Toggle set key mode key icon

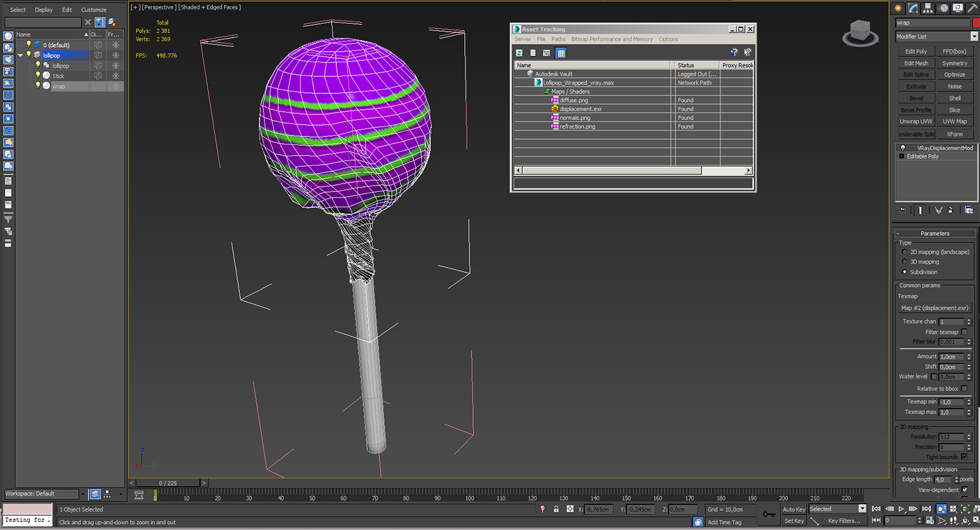[x=769, y=514]
